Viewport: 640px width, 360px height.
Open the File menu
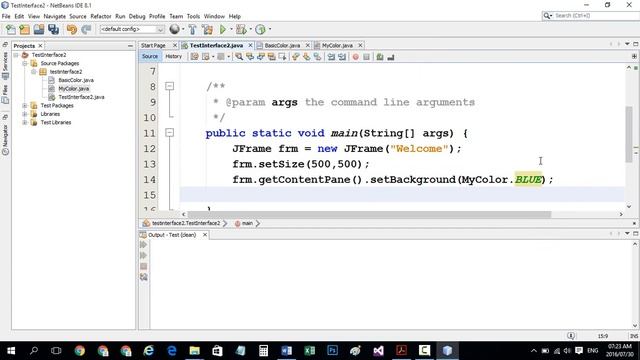(6, 16)
